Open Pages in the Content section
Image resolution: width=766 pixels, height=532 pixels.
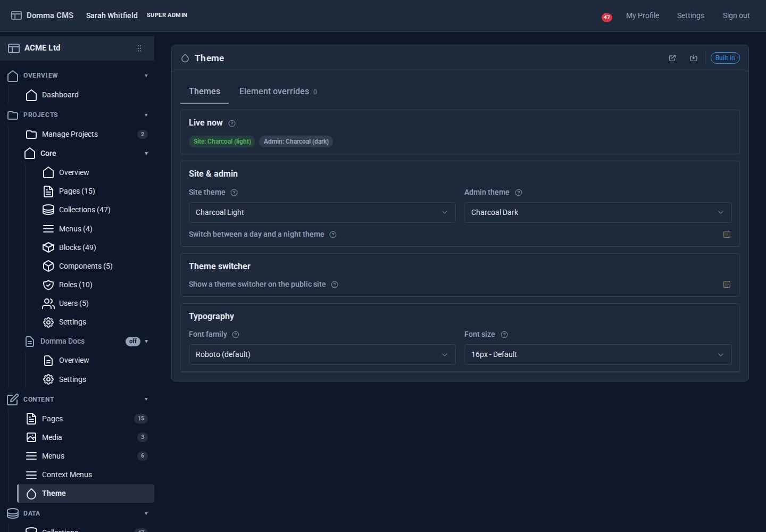point(52,419)
